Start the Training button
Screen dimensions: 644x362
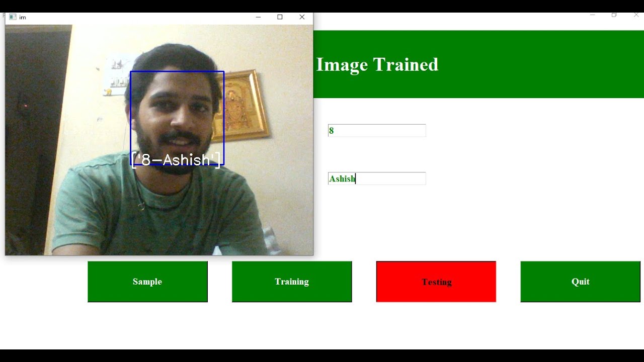coord(292,282)
